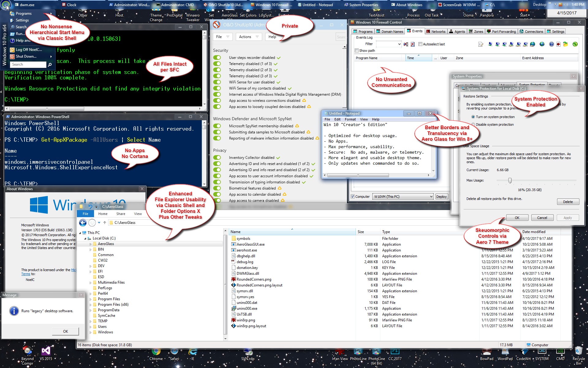Screen dimensions: 588x368
Task: Click the clear events log red X icon
Action: coord(413,44)
